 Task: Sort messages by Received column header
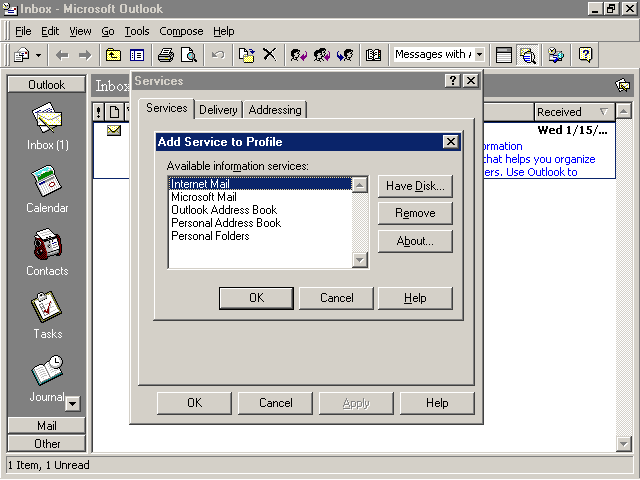(574, 112)
